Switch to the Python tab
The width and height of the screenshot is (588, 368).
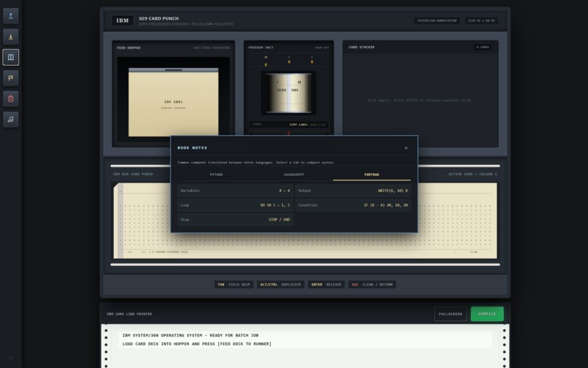point(217,175)
